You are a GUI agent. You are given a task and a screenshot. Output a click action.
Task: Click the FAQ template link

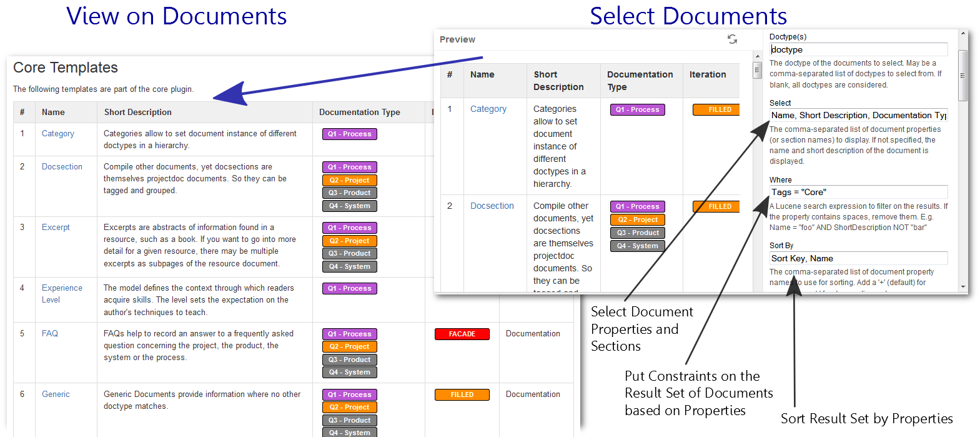pyautogui.click(x=50, y=334)
